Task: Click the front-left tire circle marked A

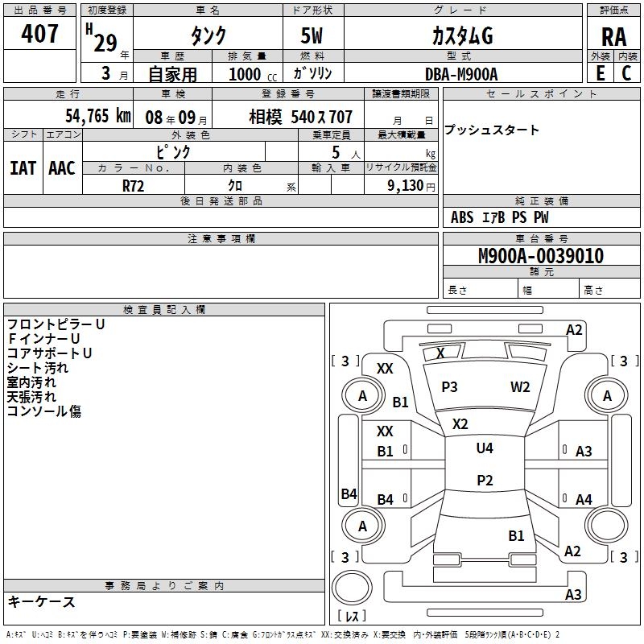Action: (x=363, y=396)
